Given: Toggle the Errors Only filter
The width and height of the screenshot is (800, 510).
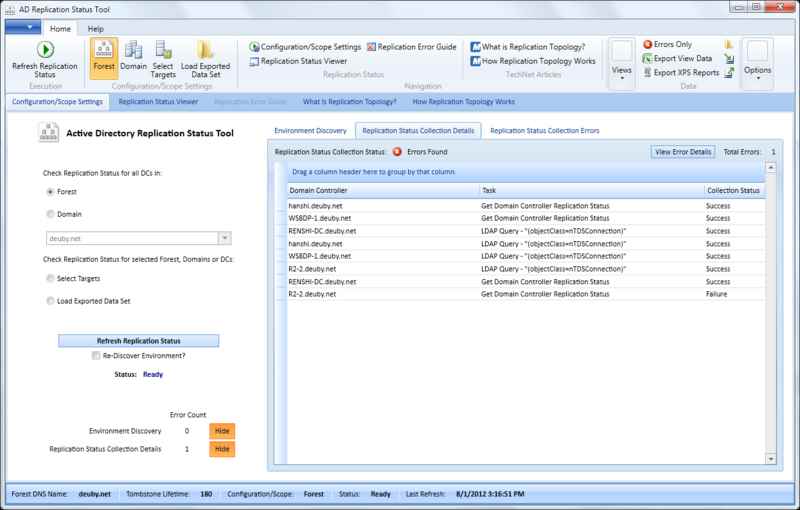Looking at the screenshot, I should pos(667,44).
